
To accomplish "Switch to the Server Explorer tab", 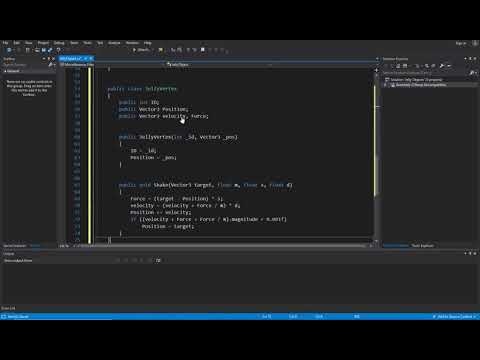I will pyautogui.click(x=14, y=246).
